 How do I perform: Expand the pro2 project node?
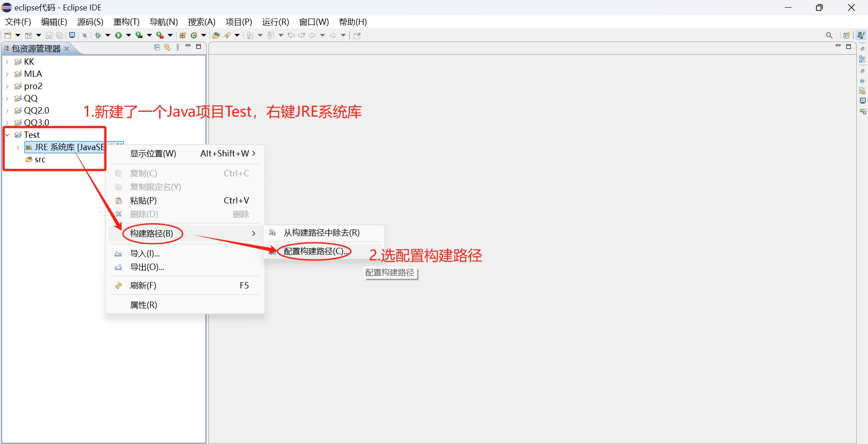point(7,86)
